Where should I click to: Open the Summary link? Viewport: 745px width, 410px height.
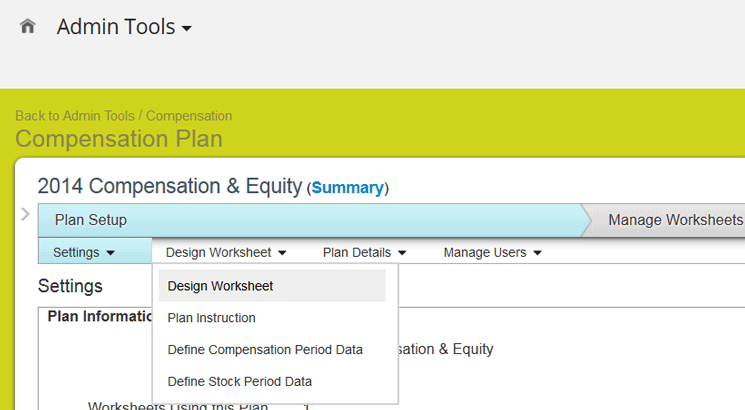(347, 188)
